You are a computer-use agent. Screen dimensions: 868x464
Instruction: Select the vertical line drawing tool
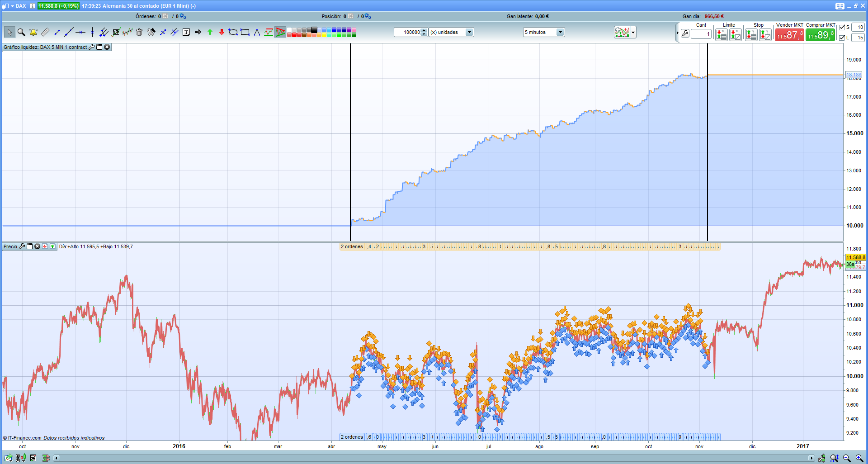pos(92,32)
